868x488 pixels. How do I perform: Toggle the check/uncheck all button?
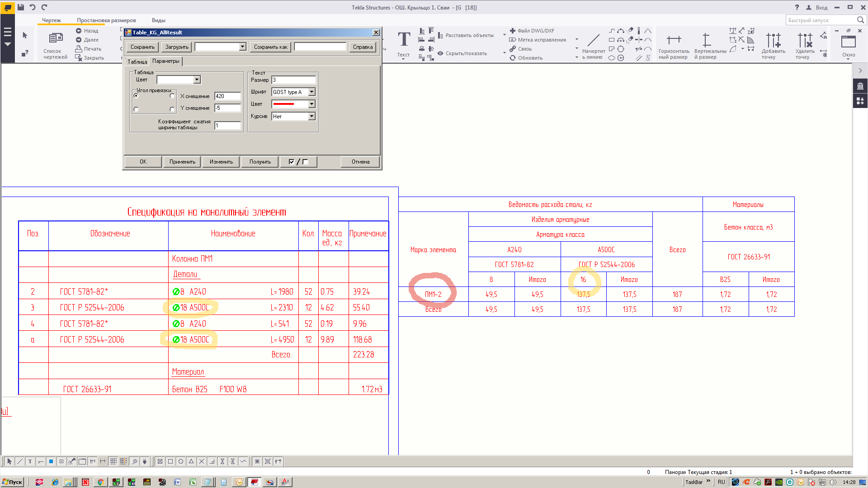click(298, 162)
